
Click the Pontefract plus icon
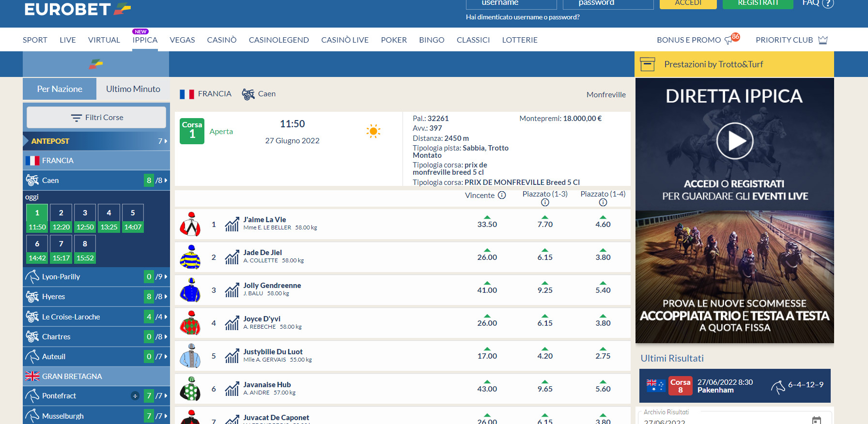point(135,396)
